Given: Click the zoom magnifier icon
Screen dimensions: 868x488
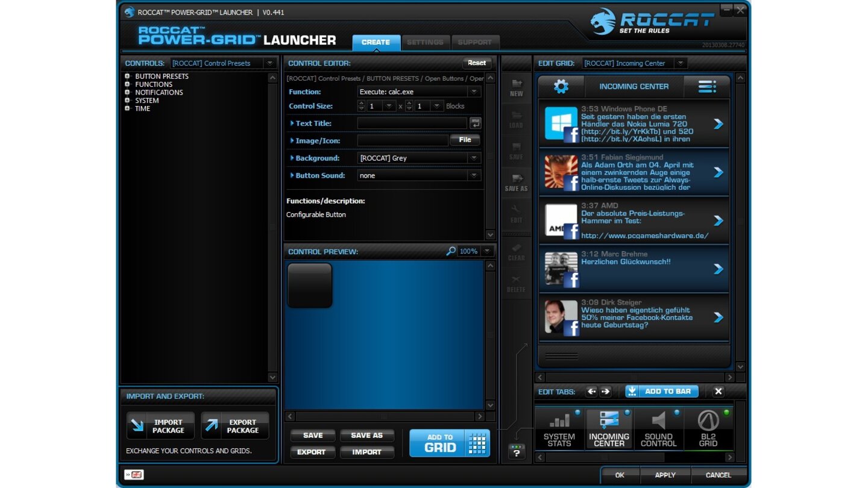Looking at the screenshot, I should click(x=450, y=251).
